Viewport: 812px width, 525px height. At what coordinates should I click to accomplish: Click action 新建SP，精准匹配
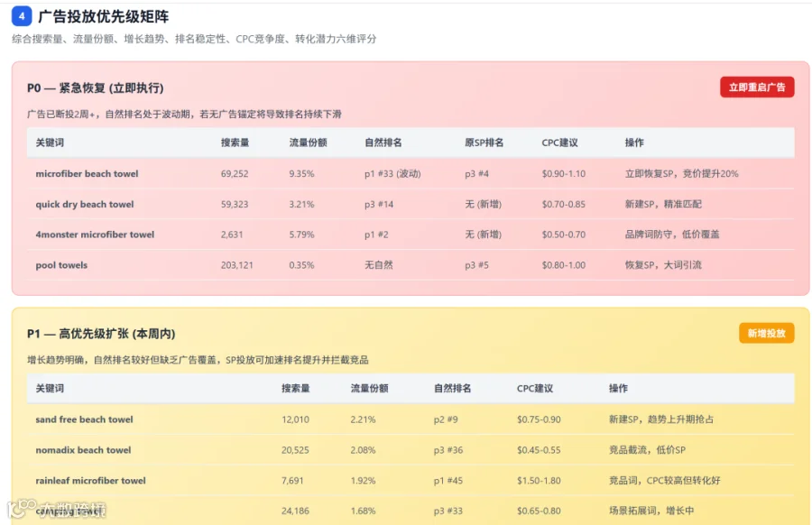point(663,205)
